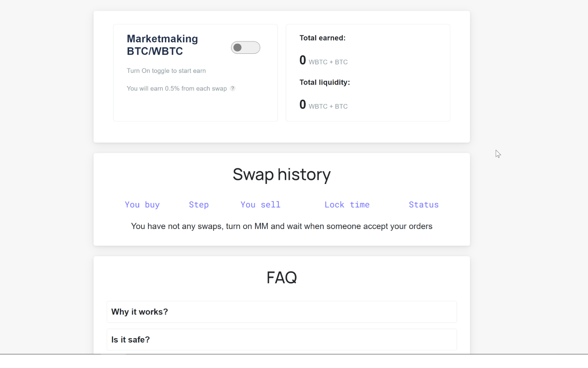Open the partially visible FAQ item below "Is it safe?"

282,354
